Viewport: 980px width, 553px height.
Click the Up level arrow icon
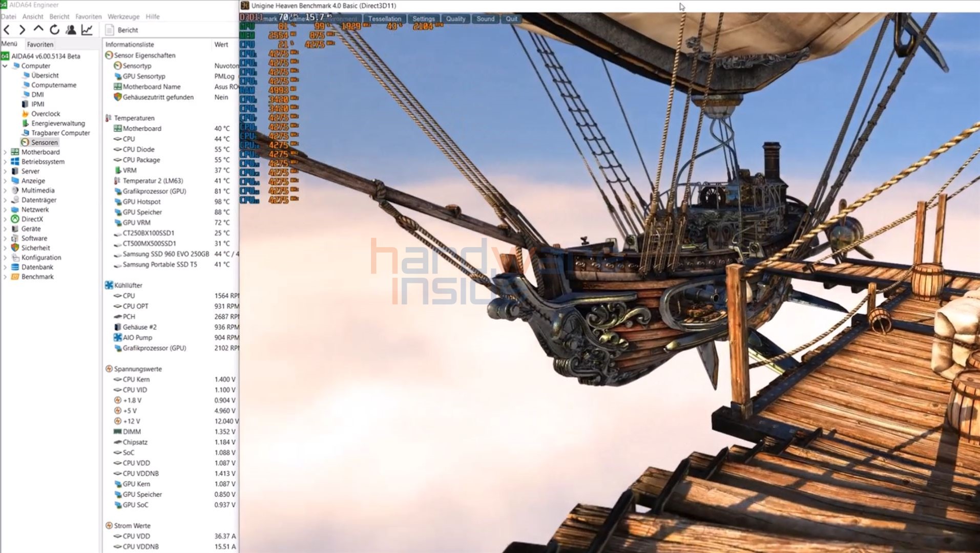(38, 30)
